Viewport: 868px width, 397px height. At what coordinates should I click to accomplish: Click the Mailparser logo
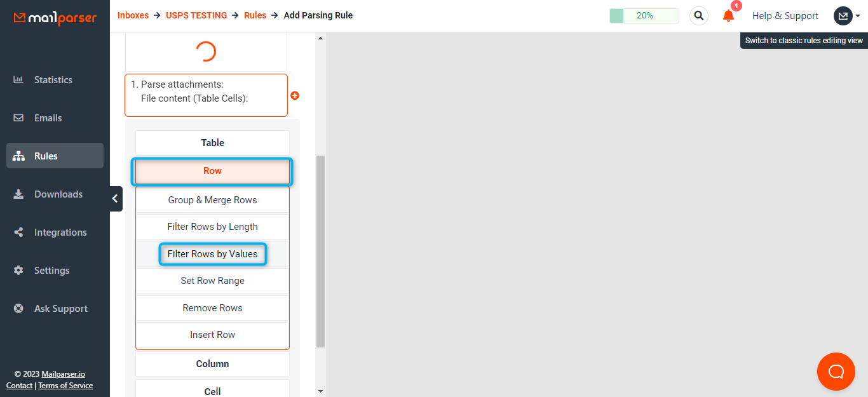pos(55,18)
